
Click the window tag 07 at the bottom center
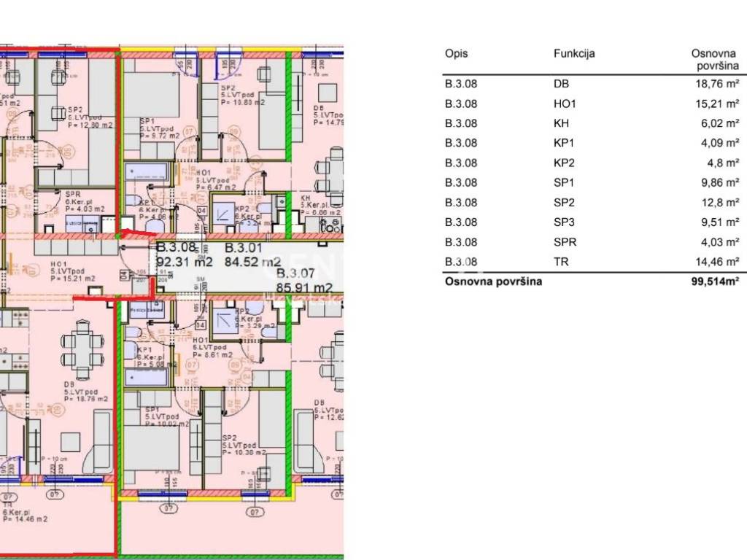click(x=254, y=513)
